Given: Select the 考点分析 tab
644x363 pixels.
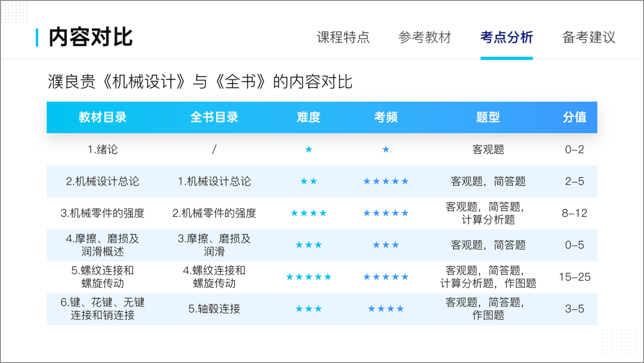Looking at the screenshot, I should tap(506, 37).
